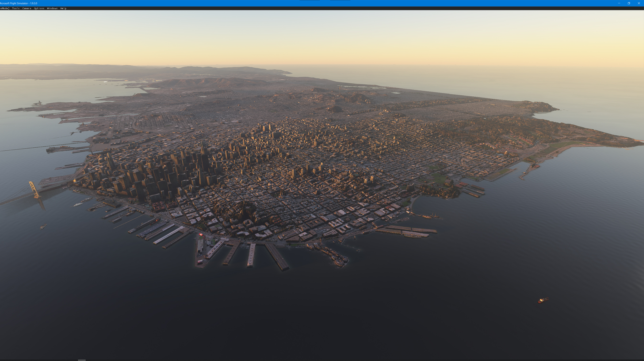The width and height of the screenshot is (644, 361).
Task: Minimize the Flight Simulator window
Action: (619, 3)
